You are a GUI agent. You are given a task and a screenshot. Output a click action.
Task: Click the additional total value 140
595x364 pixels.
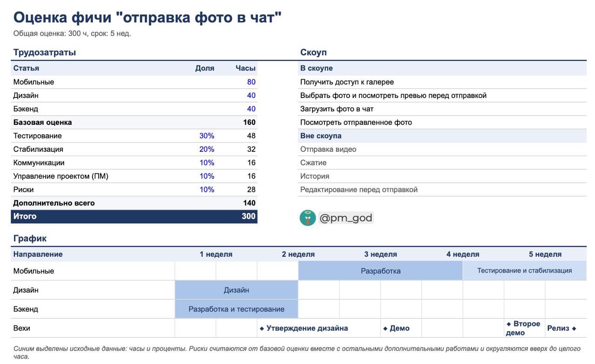click(x=249, y=203)
